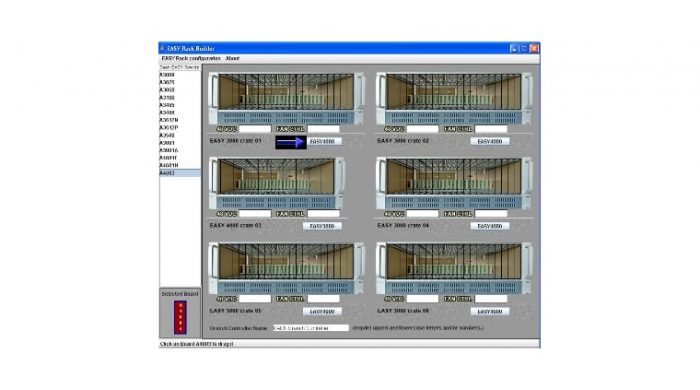Click the EASY 3000 crate 01 rack image
This screenshot has height=390, width=700.
[286, 99]
